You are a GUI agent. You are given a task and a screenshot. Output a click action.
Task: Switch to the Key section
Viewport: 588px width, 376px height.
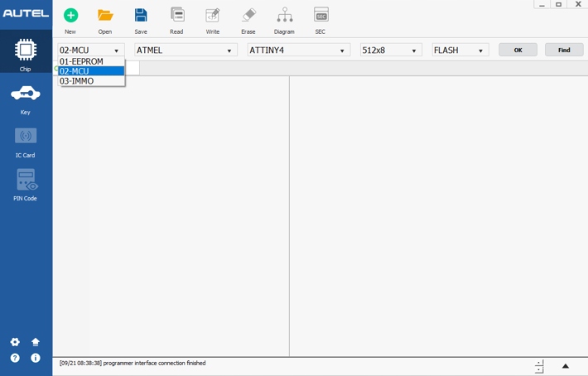pyautogui.click(x=26, y=99)
